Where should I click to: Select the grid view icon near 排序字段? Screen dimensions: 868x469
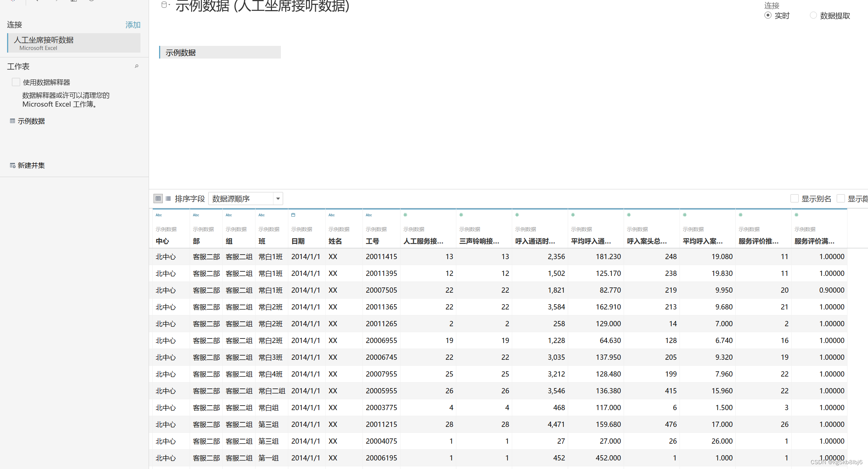tap(158, 199)
